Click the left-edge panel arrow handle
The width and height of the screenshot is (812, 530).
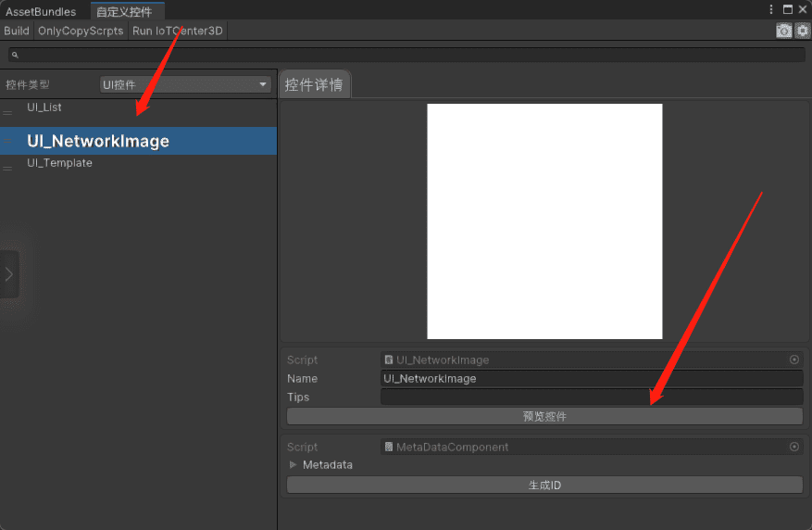(x=9, y=274)
